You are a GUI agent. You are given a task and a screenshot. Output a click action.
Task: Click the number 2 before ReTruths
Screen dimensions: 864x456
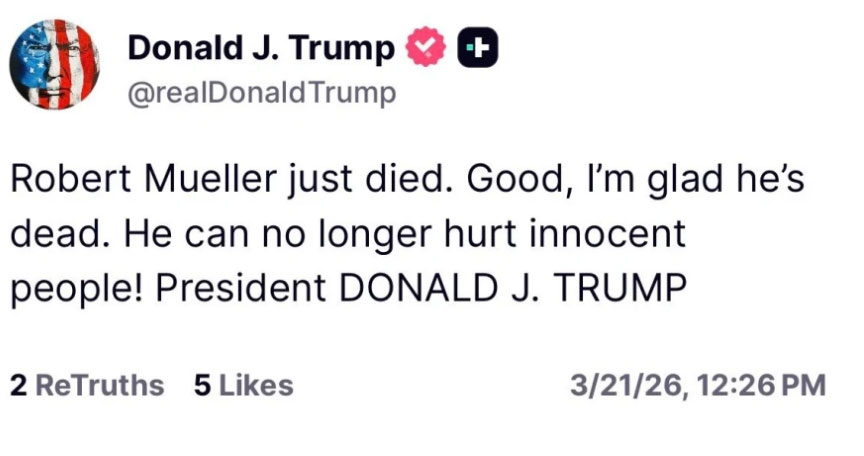[18, 385]
